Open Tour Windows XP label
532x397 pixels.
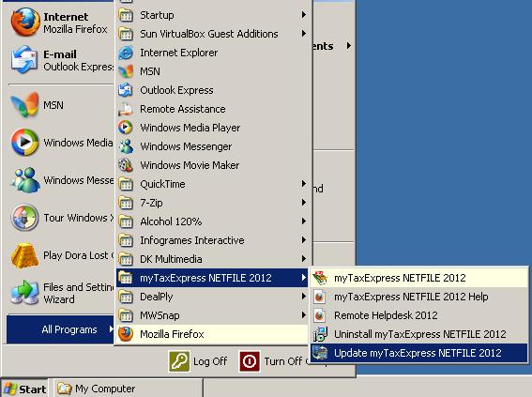79,218
